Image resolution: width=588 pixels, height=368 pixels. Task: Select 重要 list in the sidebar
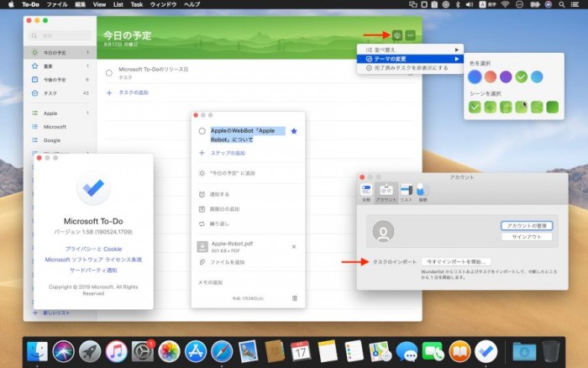click(x=59, y=66)
